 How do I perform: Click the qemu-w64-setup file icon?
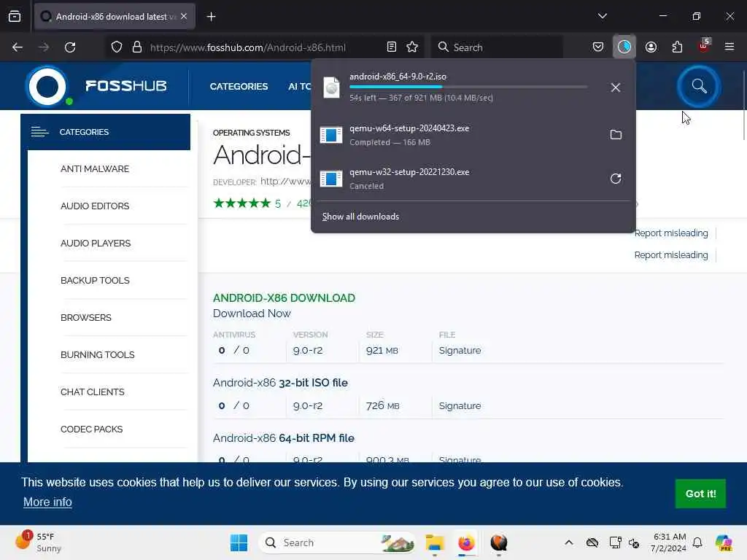tap(331, 135)
